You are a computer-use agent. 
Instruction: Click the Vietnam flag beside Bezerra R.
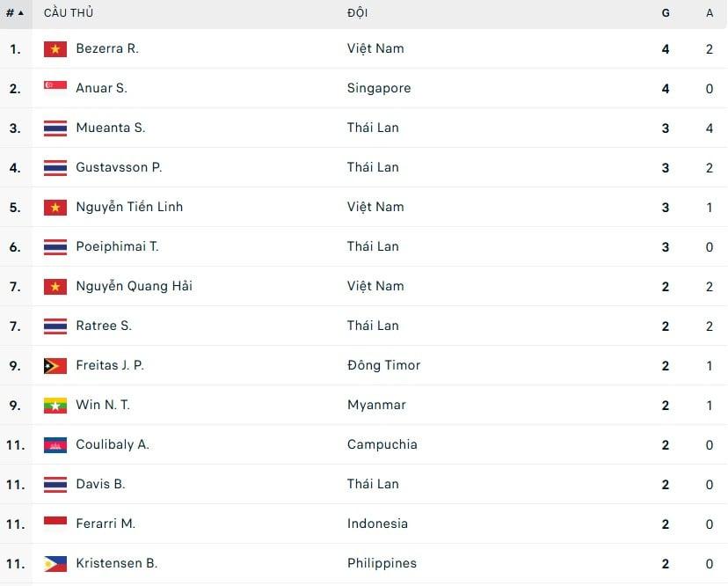[x=55, y=48]
